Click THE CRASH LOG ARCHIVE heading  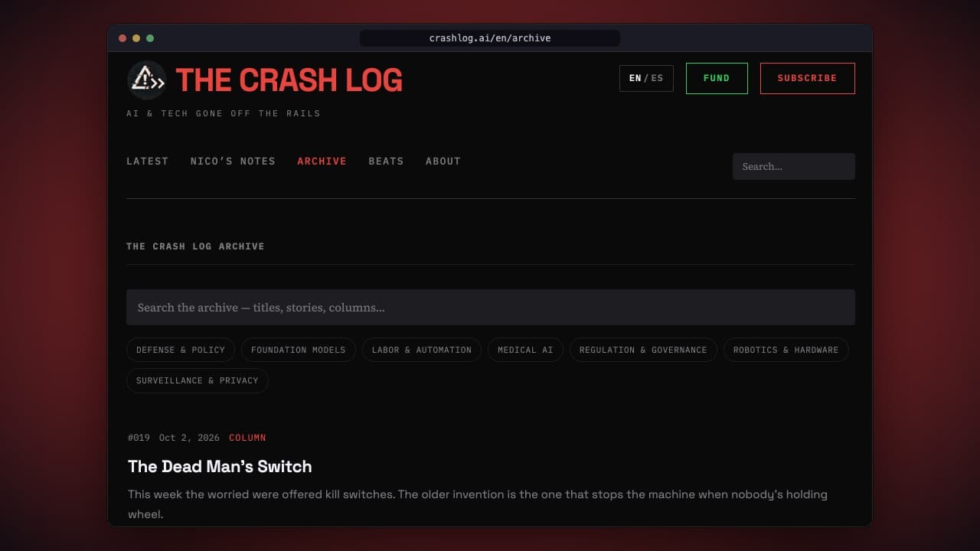click(195, 246)
